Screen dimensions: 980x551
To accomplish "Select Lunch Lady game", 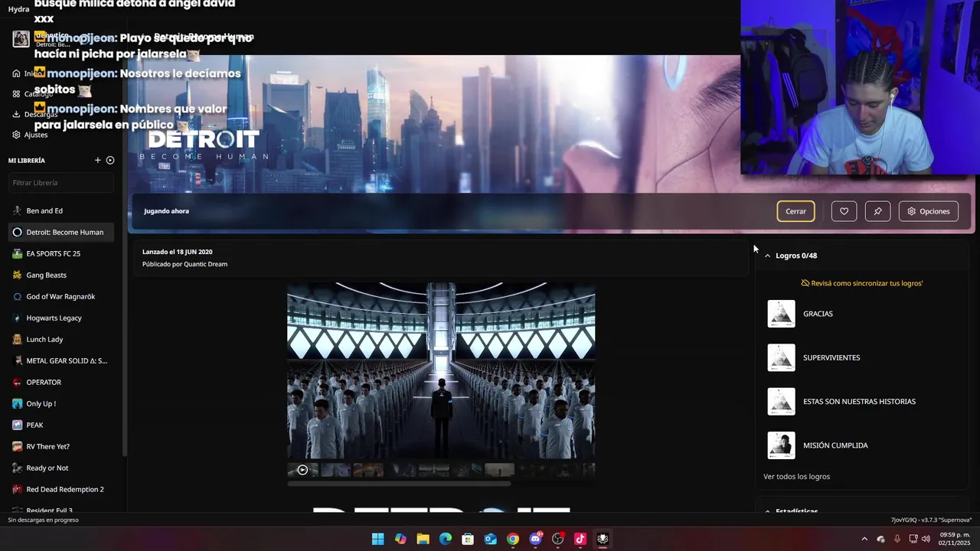I will 61,339.
